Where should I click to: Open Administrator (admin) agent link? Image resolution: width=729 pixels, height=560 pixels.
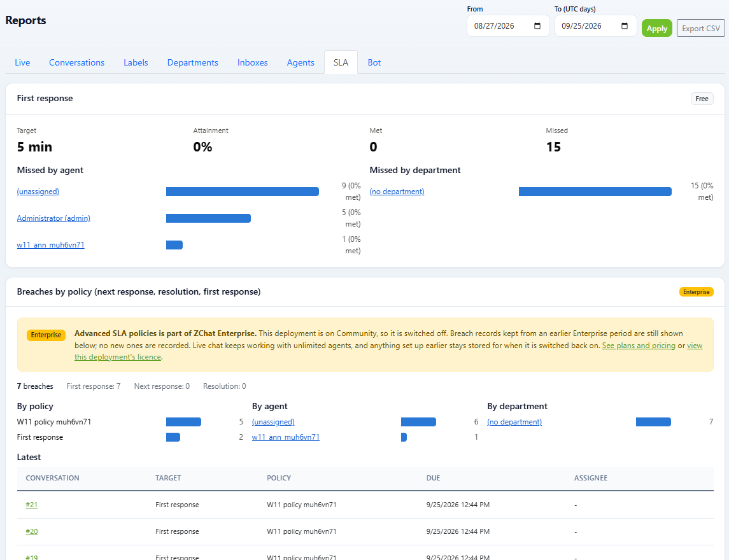pos(53,218)
